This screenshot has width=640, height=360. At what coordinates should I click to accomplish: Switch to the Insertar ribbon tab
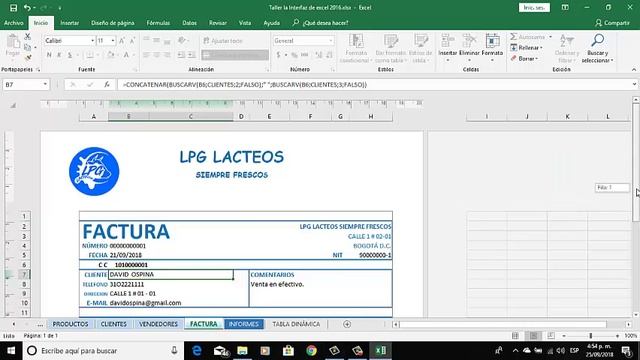tap(70, 23)
